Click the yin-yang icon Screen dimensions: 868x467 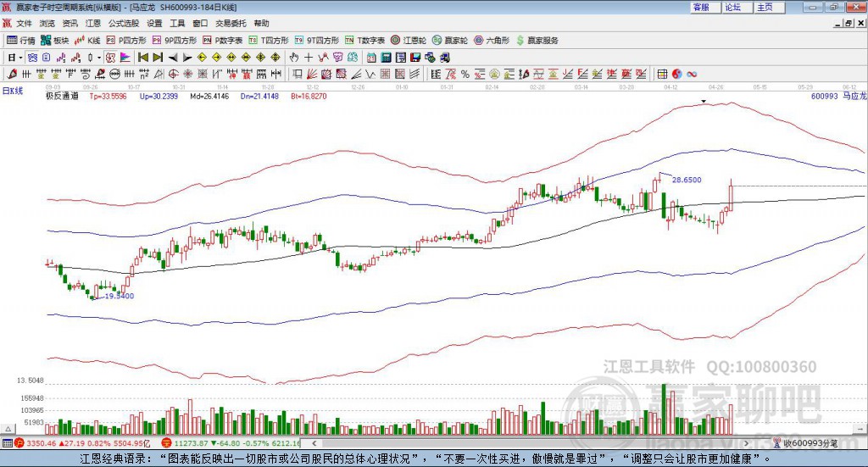click(x=677, y=74)
